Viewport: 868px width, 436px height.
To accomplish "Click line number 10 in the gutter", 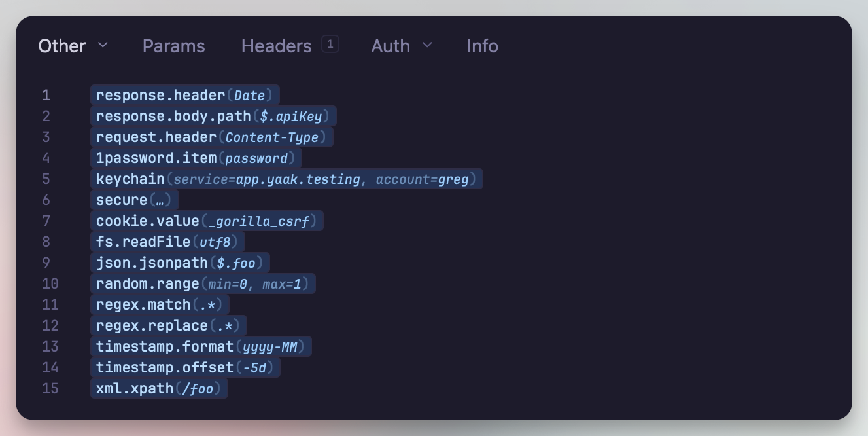I will pos(50,284).
